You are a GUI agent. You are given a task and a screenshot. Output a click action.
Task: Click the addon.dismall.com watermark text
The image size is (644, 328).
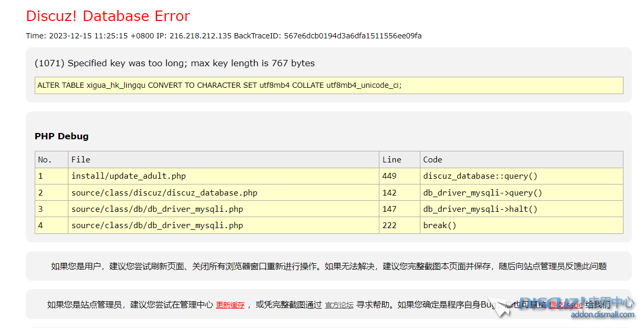click(602, 315)
